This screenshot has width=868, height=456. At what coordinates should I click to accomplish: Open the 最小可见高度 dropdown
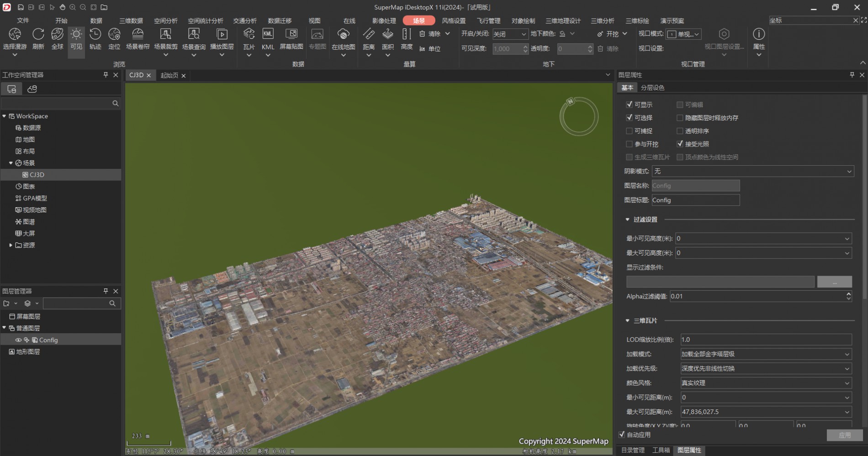[x=763, y=238]
